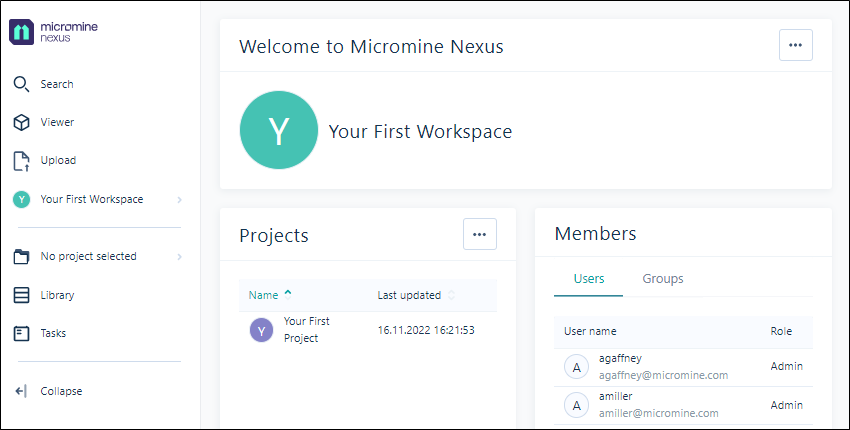
Task: Click the large Your First Workspace avatar
Action: pyautogui.click(x=279, y=130)
